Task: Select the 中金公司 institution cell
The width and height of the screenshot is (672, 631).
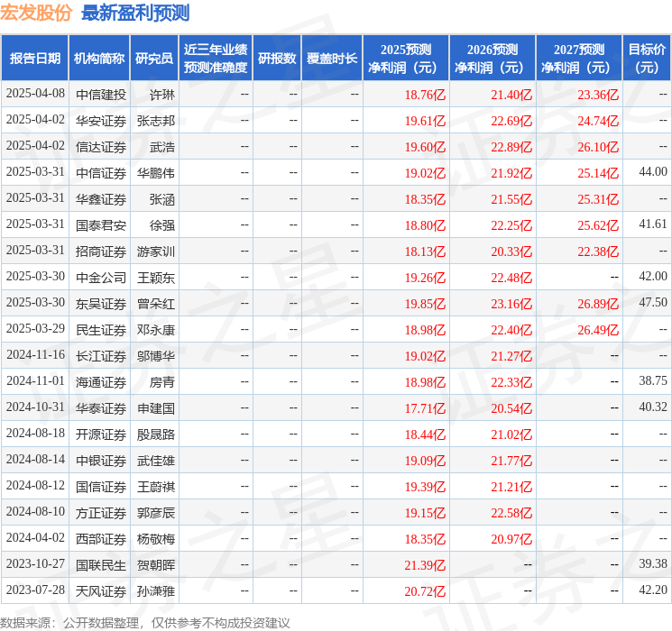Action: tap(101, 278)
